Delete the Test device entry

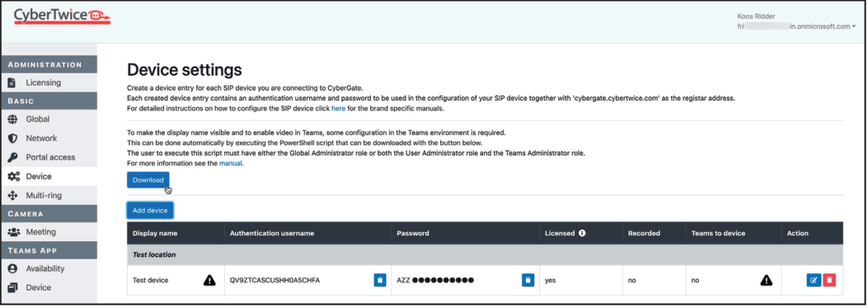pyautogui.click(x=829, y=281)
